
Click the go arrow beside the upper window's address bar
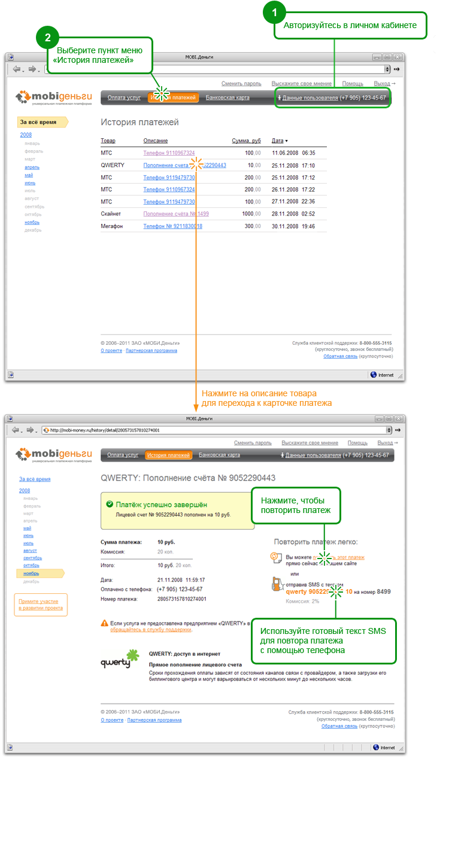[x=396, y=69]
